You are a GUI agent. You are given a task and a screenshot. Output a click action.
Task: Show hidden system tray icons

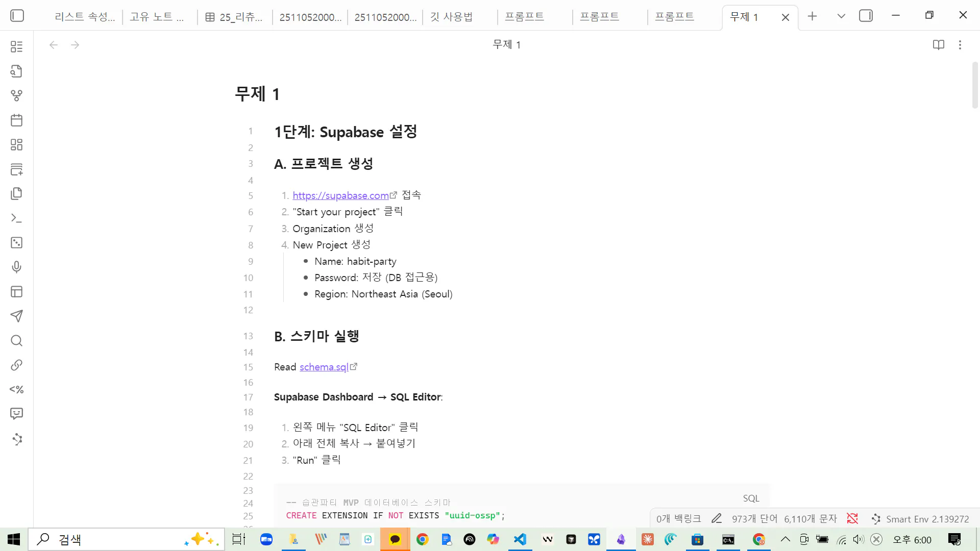[786, 539]
